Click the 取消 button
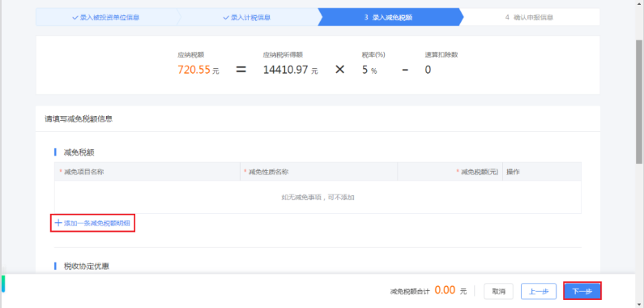 (x=499, y=291)
